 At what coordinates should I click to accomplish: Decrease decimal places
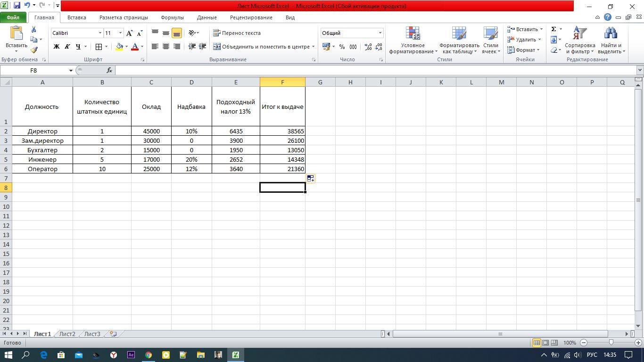coord(379,47)
